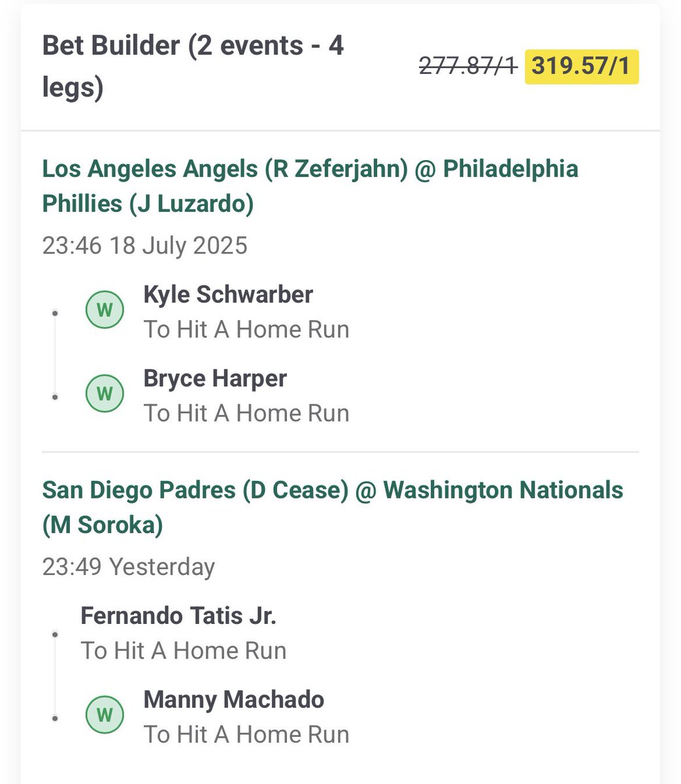Select the Bryce Harper player name

[215, 379]
